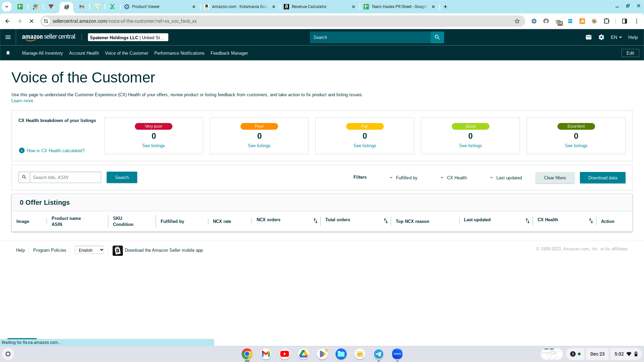The height and width of the screenshot is (362, 644).
Task: Open Program Policies link
Action: 50,250
